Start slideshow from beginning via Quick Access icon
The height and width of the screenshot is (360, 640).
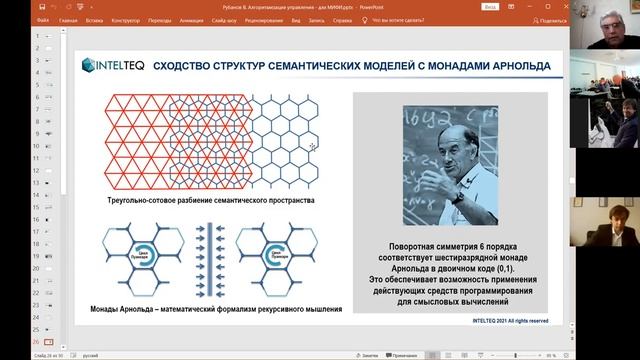(x=80, y=7)
